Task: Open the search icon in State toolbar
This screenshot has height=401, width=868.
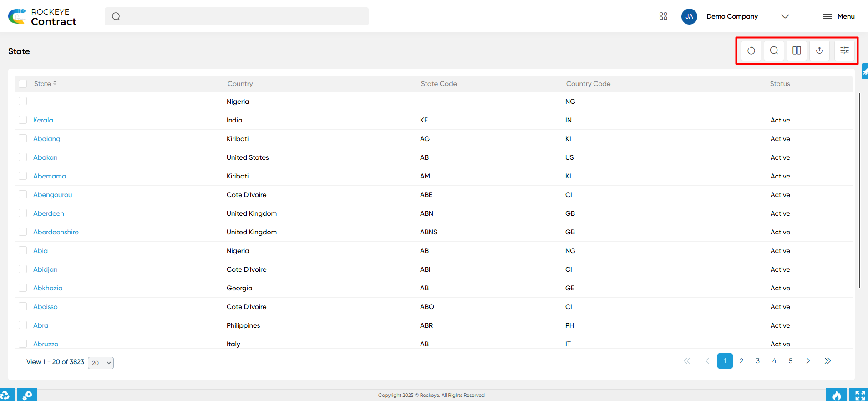Action: [x=774, y=51]
